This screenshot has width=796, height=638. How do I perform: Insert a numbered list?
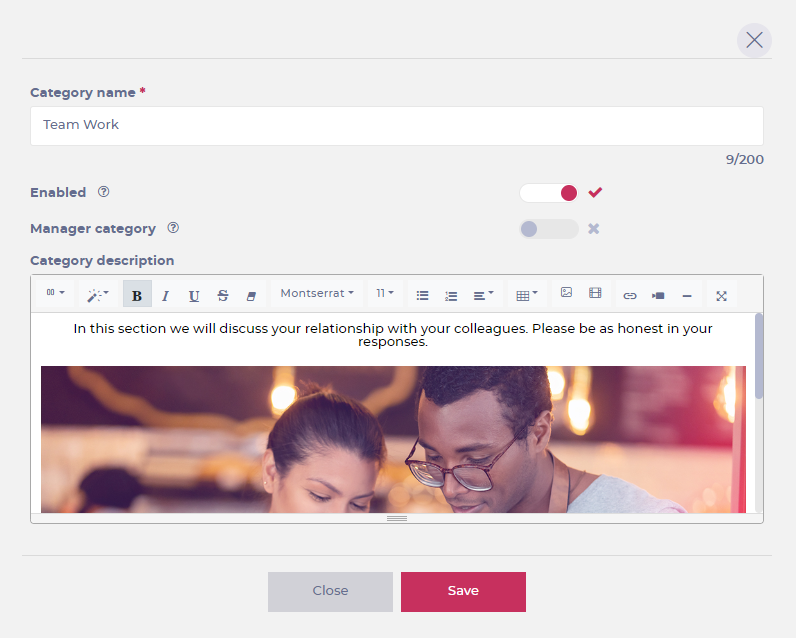451,295
